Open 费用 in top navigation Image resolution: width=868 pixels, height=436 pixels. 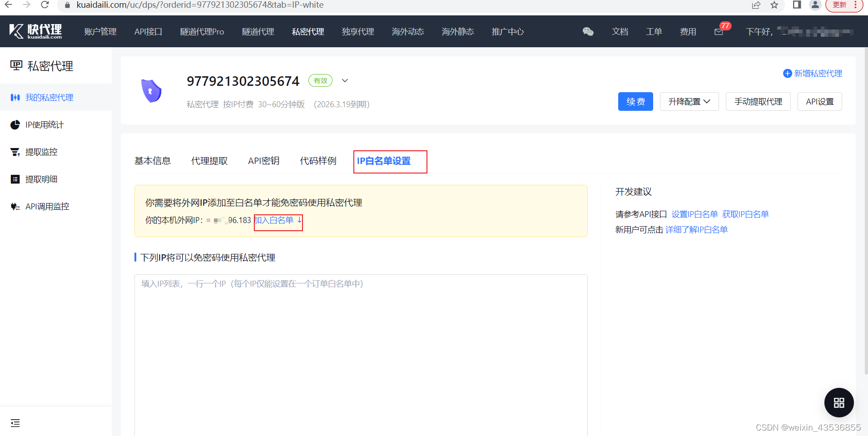[x=688, y=31]
